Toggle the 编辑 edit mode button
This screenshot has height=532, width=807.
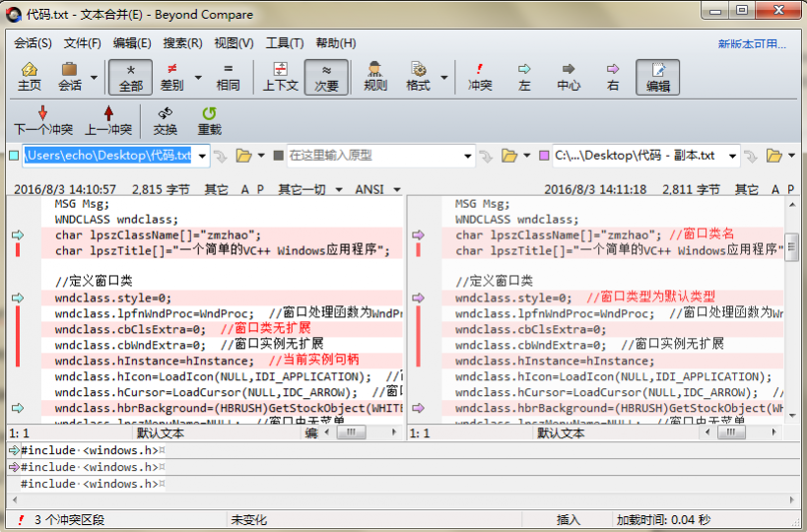658,77
